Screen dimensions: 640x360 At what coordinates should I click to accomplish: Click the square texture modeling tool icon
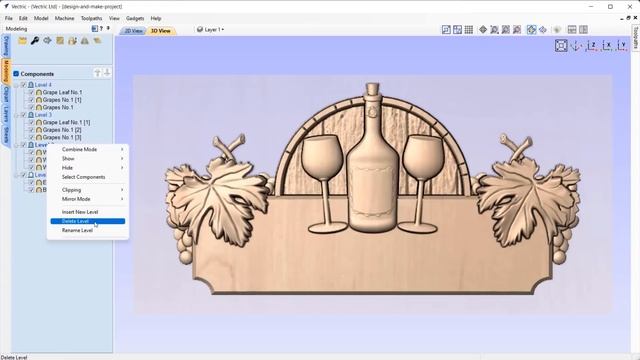(60, 40)
